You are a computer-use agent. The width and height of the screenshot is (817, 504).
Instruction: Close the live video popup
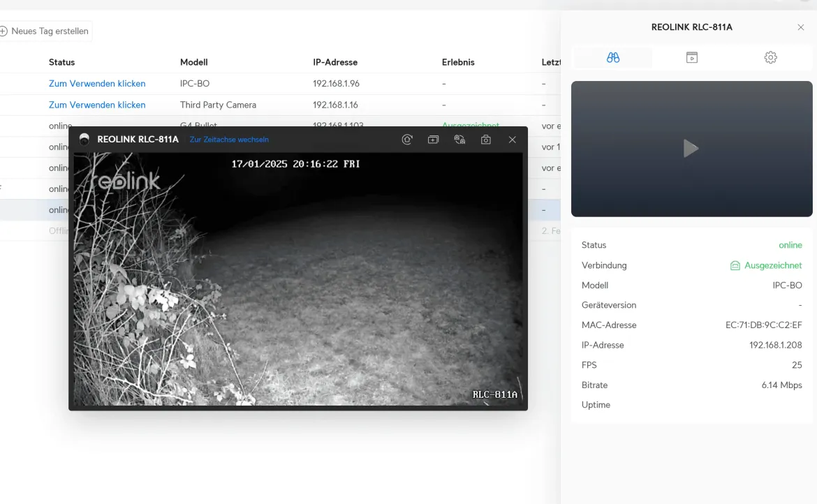pos(512,140)
